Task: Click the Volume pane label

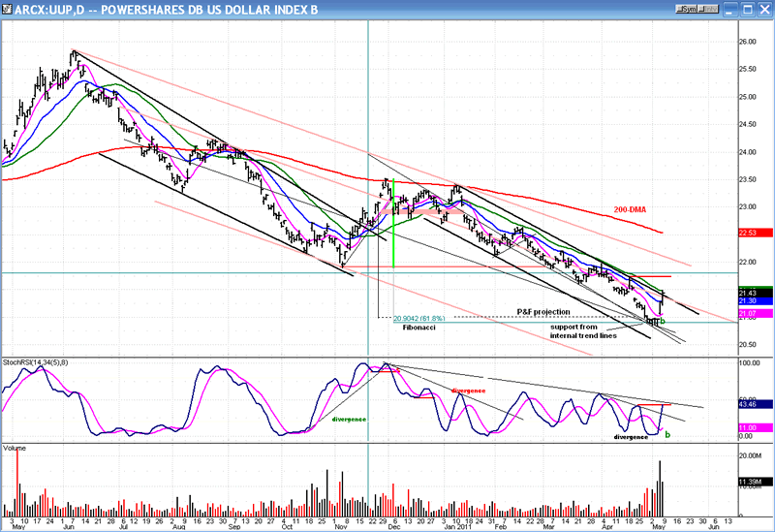Action: pos(15,448)
